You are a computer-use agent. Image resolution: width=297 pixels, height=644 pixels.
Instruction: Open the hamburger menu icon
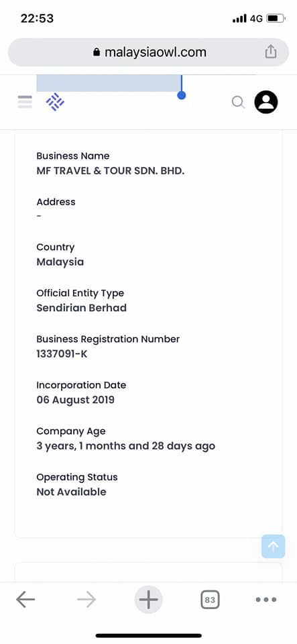pos(25,101)
